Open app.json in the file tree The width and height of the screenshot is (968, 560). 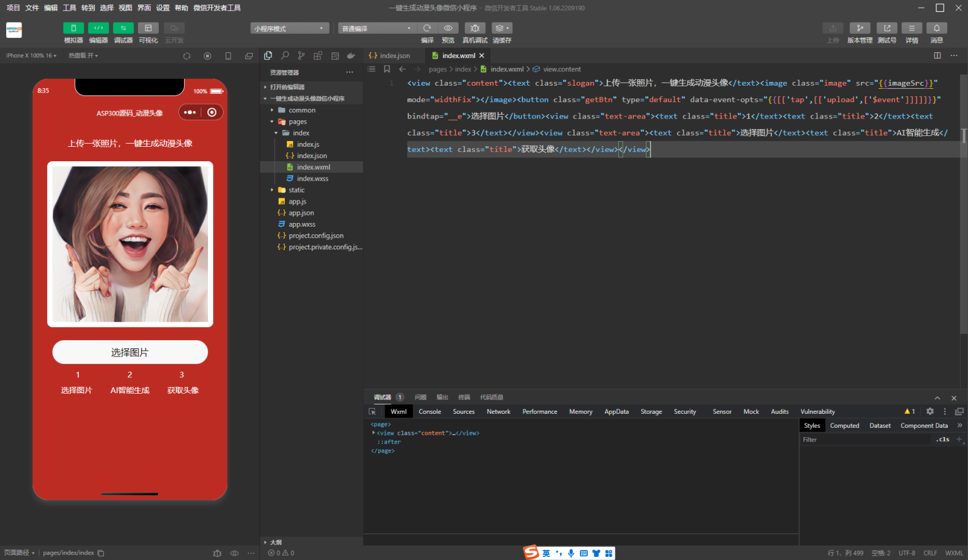coord(301,213)
